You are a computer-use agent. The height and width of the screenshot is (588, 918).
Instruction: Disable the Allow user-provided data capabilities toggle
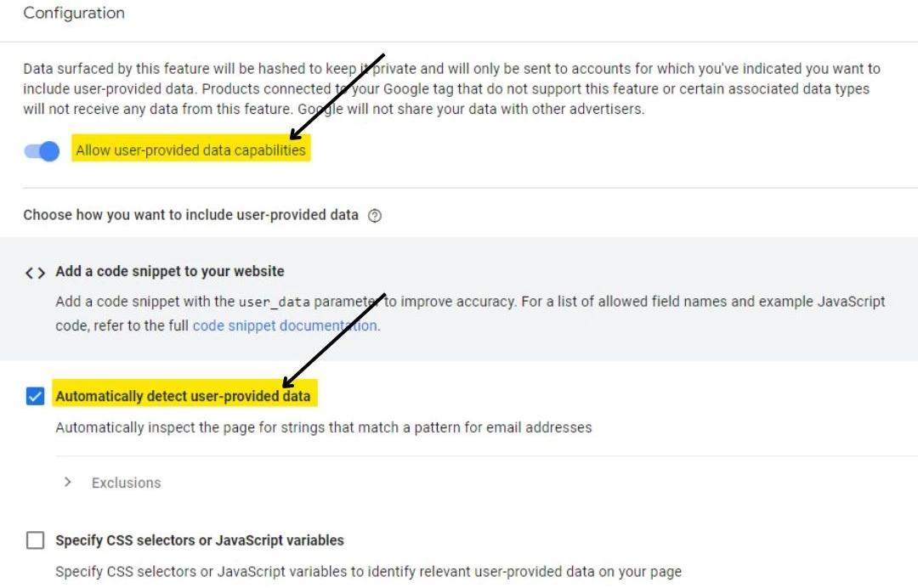(41, 150)
